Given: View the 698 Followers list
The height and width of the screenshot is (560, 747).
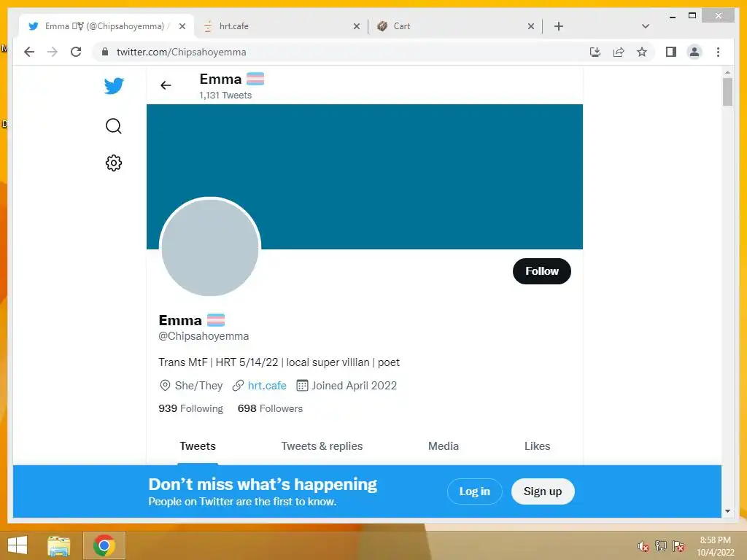Looking at the screenshot, I should 270,408.
